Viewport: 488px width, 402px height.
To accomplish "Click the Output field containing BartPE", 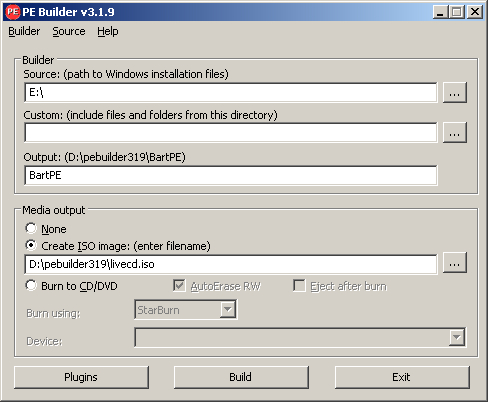I will point(231,175).
